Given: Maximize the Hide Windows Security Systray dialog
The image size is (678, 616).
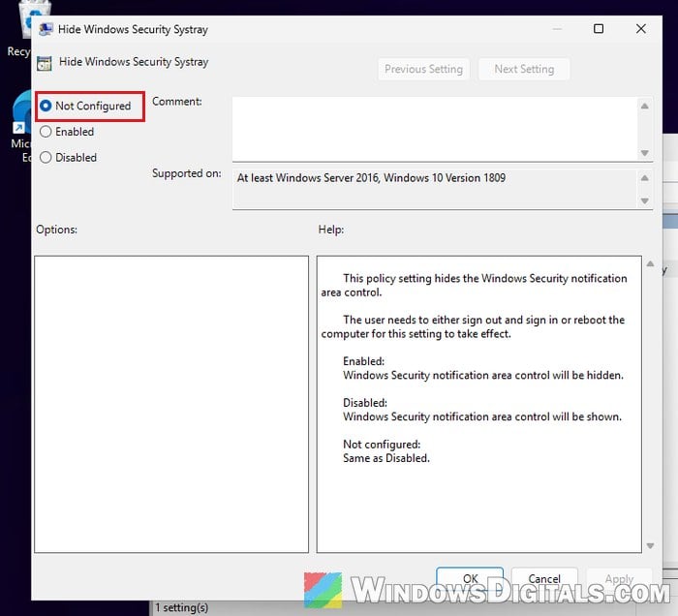Looking at the screenshot, I should click(599, 29).
